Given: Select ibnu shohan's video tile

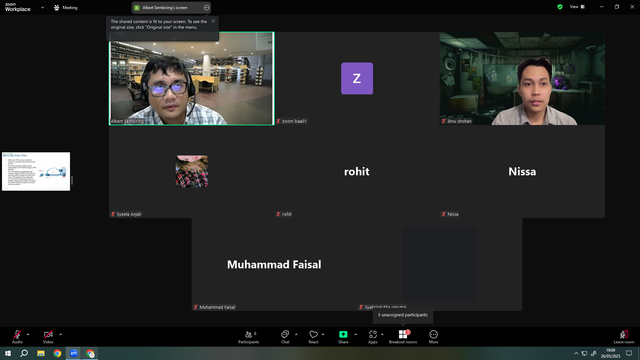Looking at the screenshot, I should tap(522, 78).
